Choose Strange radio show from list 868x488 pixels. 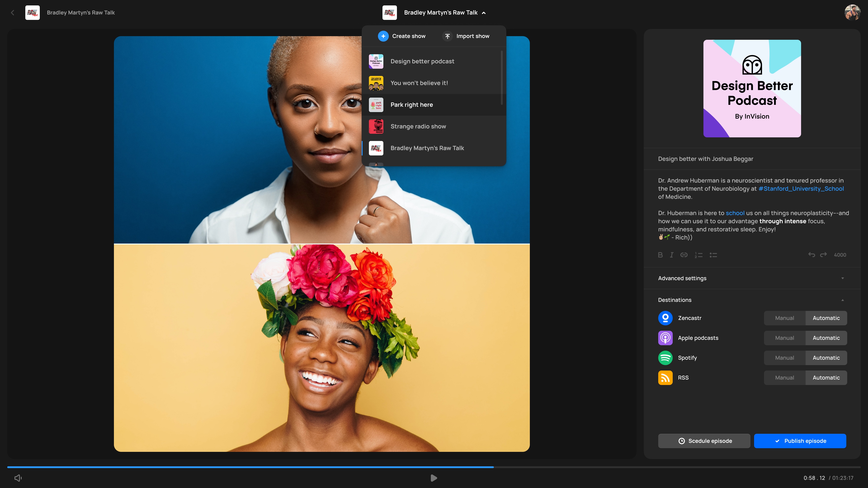click(418, 126)
